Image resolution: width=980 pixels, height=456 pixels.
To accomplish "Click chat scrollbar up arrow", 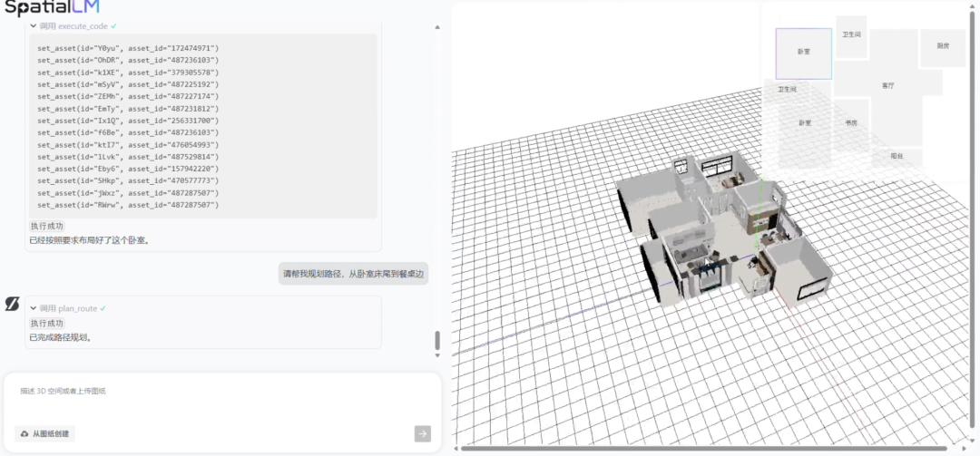I will [436, 27].
